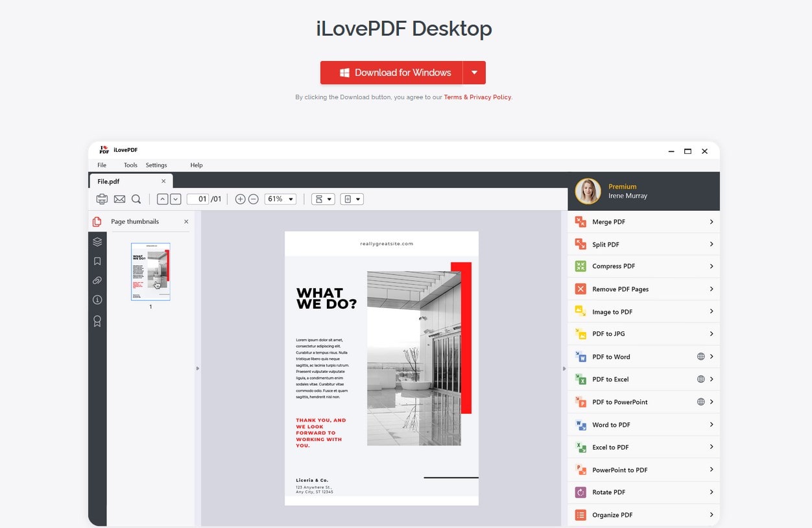Click the PDF to Word icon
Image resolution: width=812 pixels, height=528 pixels.
580,357
